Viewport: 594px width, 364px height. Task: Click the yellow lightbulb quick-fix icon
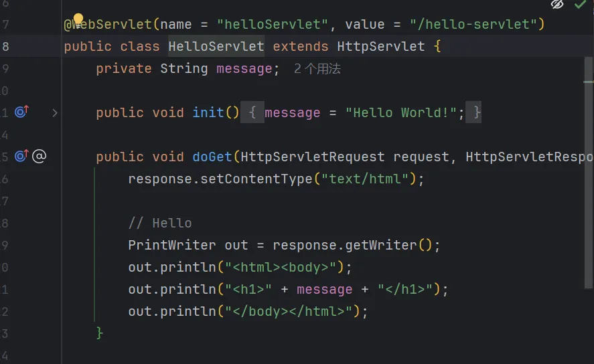(x=78, y=19)
